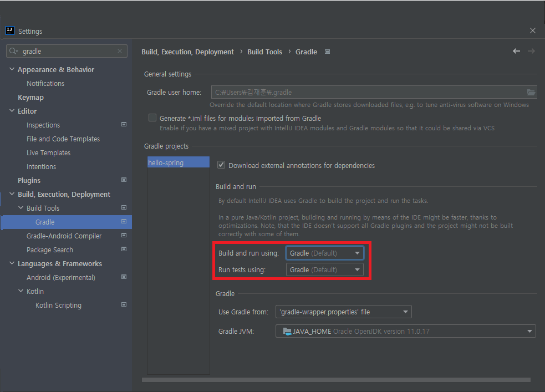Collapse the Editor section
The height and width of the screenshot is (392, 545).
click(12, 111)
